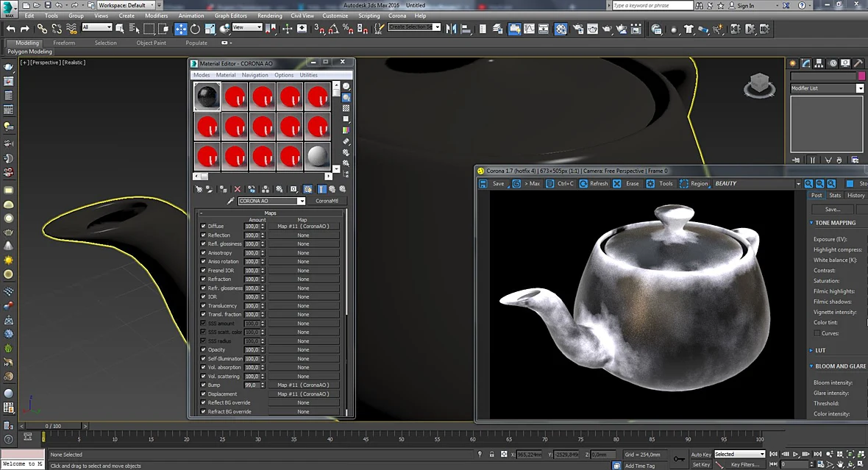Open the Mirror tool in toolbar

(451, 29)
